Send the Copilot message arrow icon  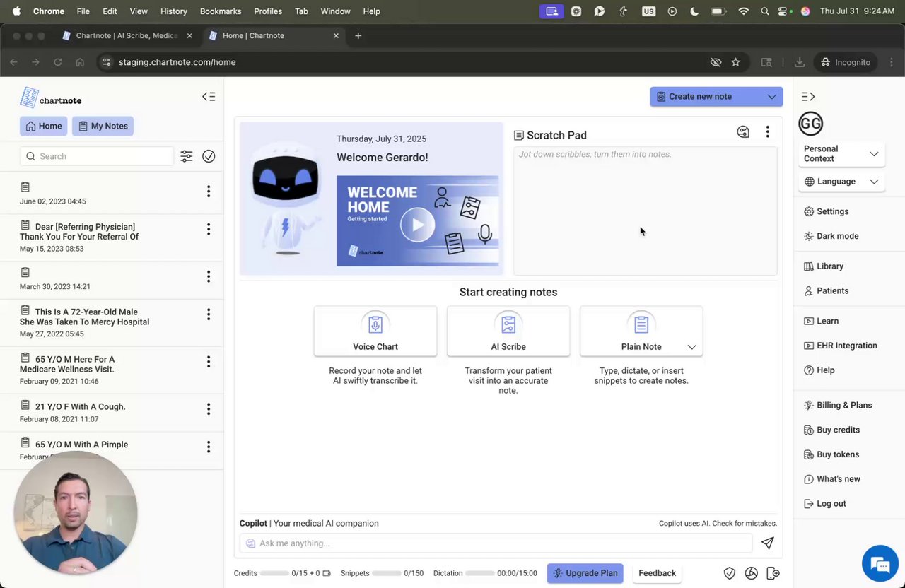(767, 543)
